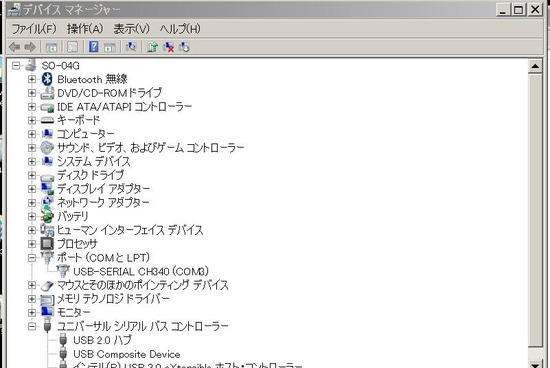
Task: Click the Uninstall device red X icon
Action: point(169,47)
